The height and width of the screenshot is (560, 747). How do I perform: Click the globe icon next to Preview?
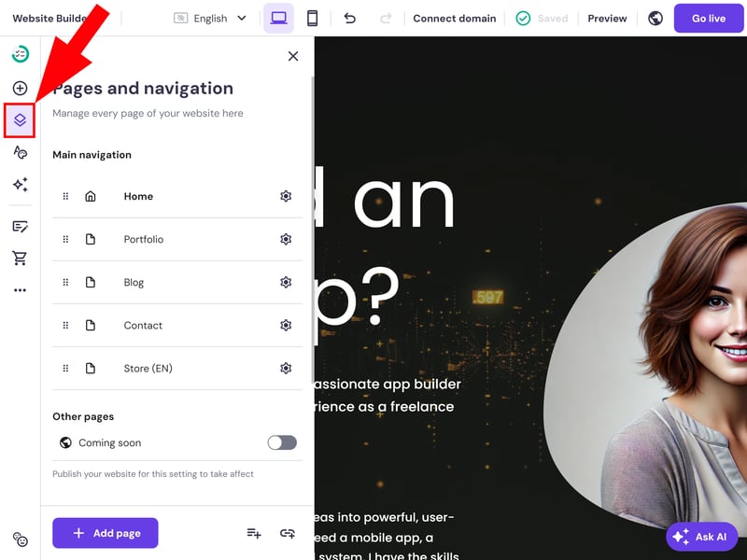(x=655, y=19)
